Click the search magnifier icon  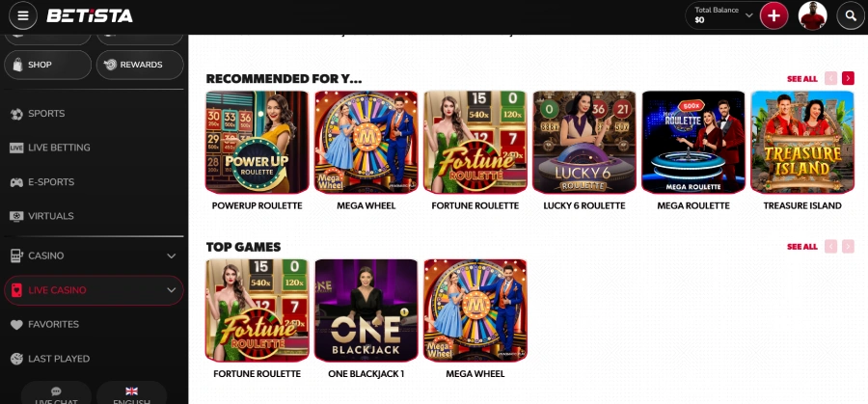click(x=851, y=15)
